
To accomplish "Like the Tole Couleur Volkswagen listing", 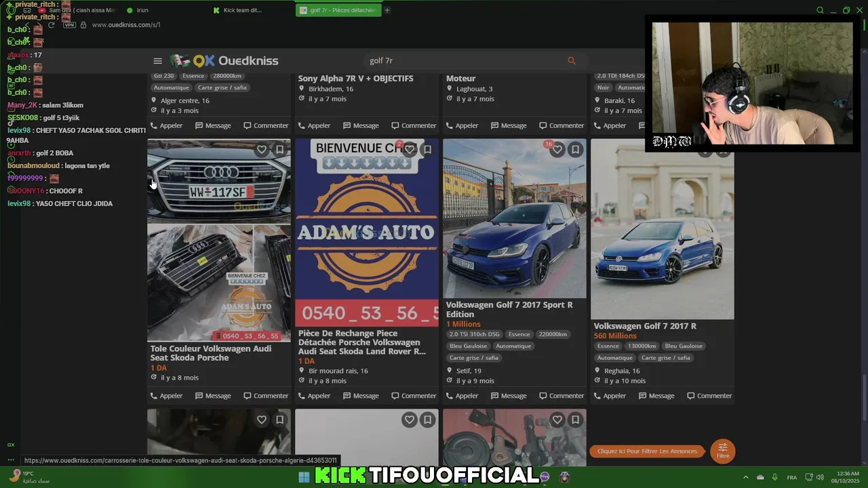I will pos(262,150).
